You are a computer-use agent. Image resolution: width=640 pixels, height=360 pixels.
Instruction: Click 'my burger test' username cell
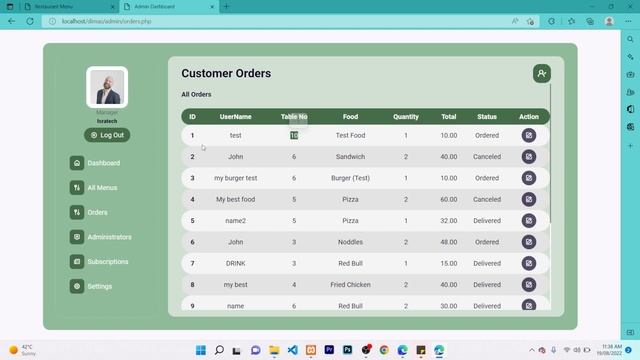point(236,178)
